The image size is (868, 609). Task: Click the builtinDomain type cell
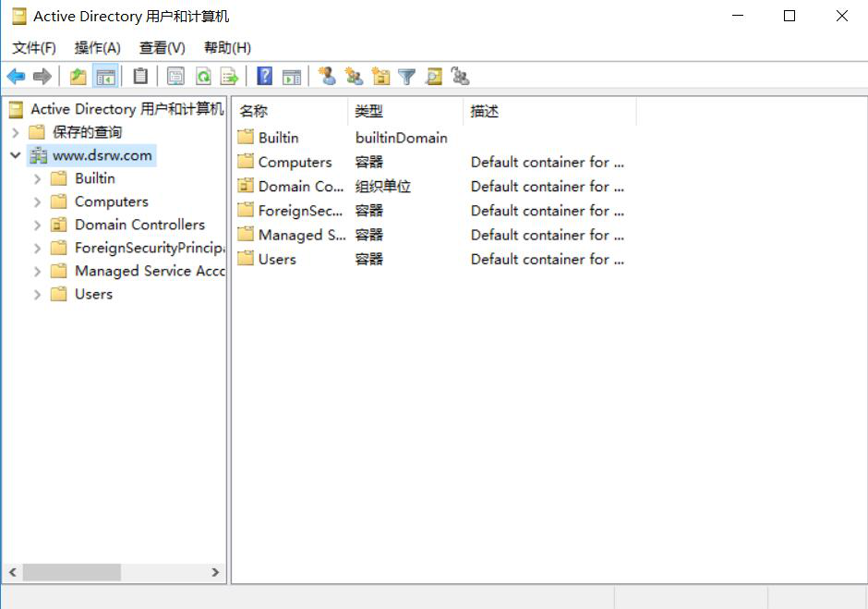click(x=402, y=138)
